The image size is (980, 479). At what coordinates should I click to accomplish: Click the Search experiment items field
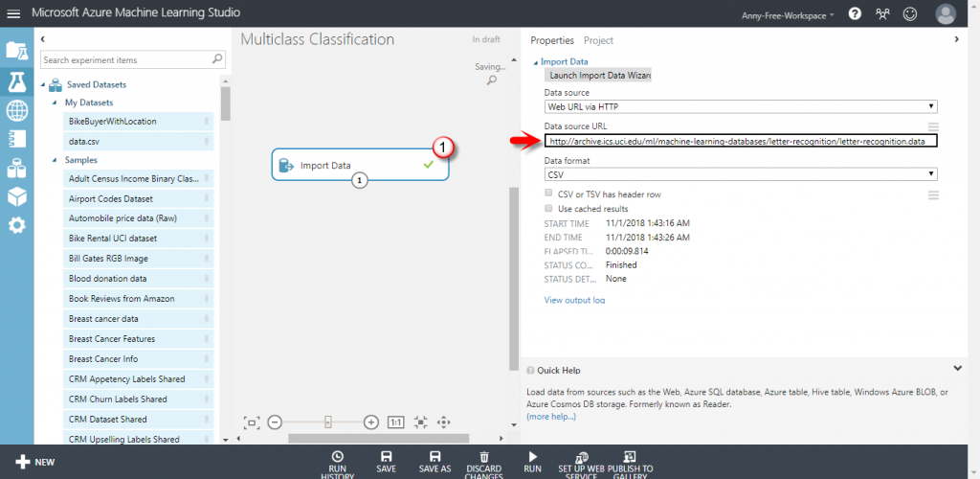132,60
